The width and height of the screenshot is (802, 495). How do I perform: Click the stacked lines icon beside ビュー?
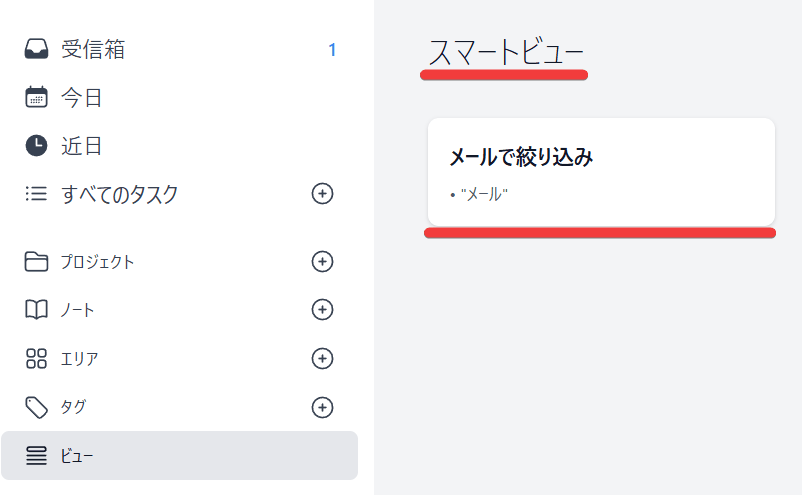36,456
